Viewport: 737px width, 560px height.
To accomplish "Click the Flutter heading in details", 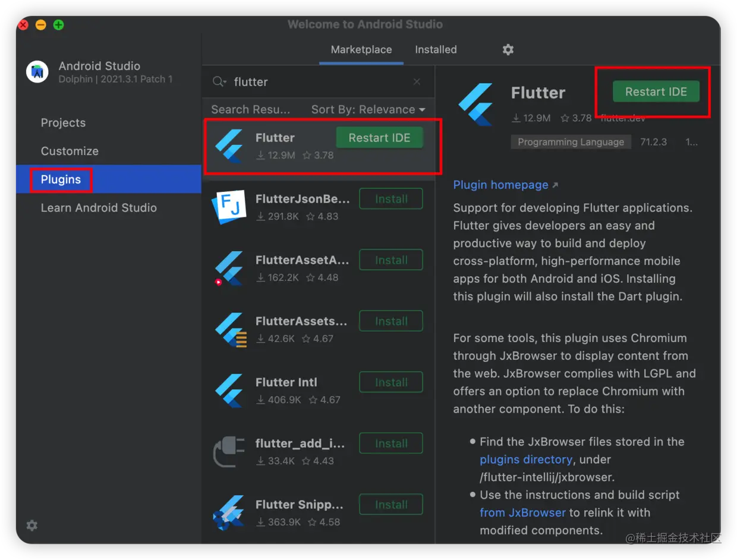I will point(538,93).
